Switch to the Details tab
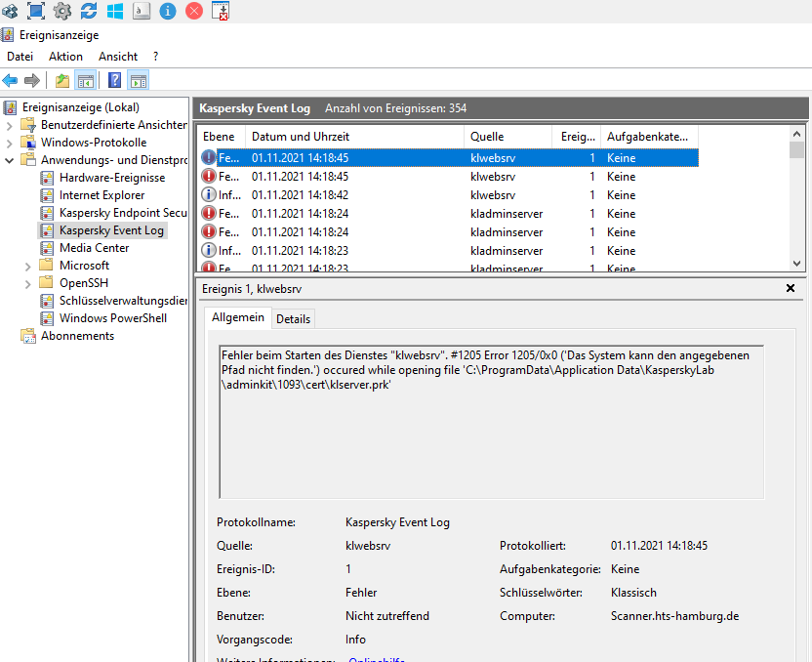The image size is (812, 662). (293, 319)
